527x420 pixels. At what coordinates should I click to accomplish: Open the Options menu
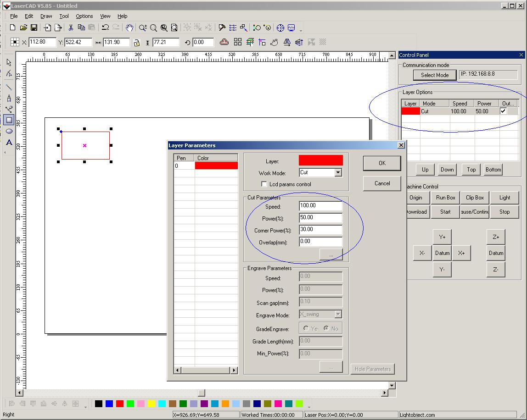pos(84,16)
